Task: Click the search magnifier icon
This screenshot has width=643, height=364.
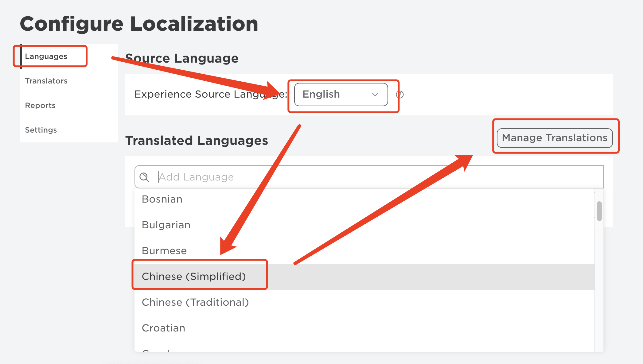Action: [x=144, y=177]
